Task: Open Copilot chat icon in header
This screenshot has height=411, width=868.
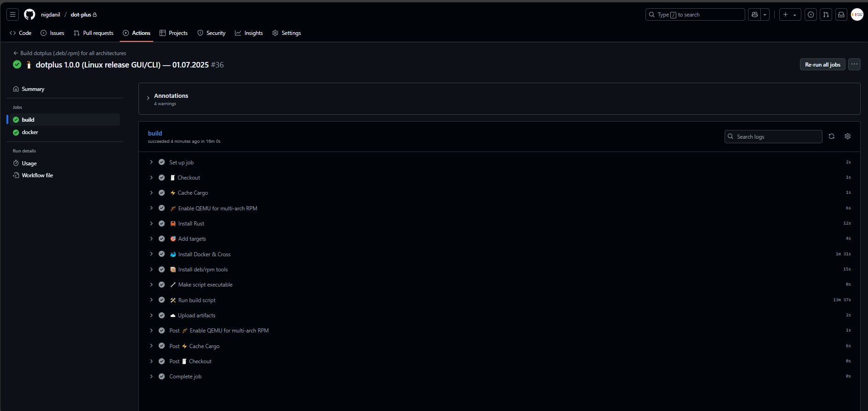Action: click(x=754, y=15)
